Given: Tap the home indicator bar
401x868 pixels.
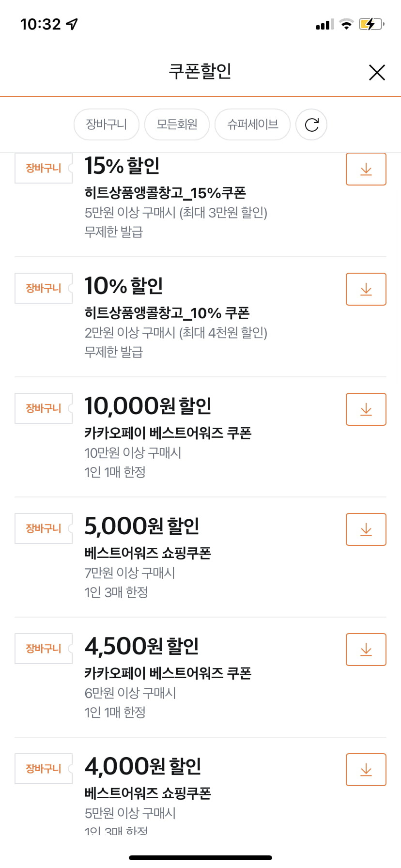Looking at the screenshot, I should pos(200,857).
